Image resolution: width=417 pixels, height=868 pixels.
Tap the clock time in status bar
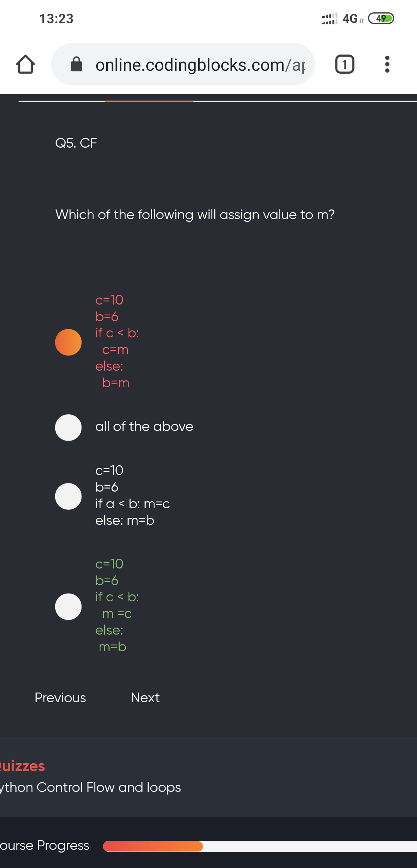click(x=56, y=19)
